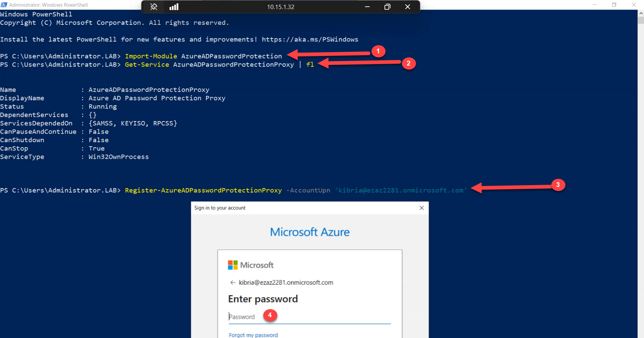
Task: Click the fl pipe argument text
Action: click(x=310, y=64)
